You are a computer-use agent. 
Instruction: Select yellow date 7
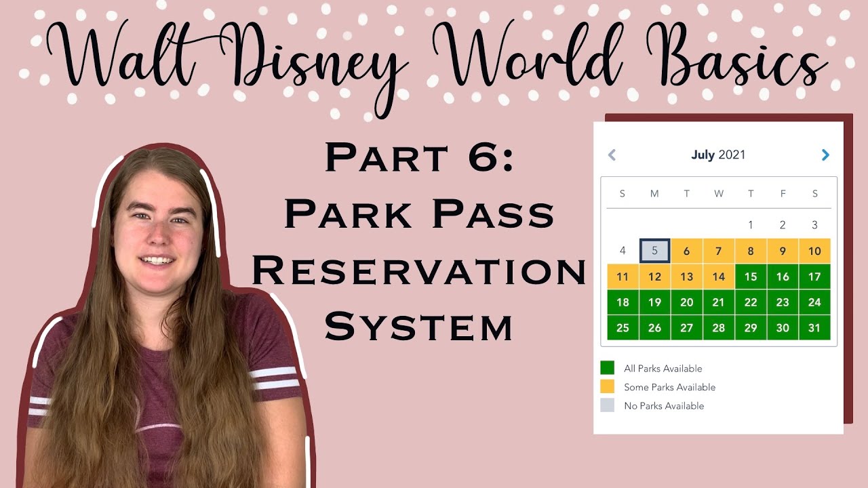coord(719,251)
